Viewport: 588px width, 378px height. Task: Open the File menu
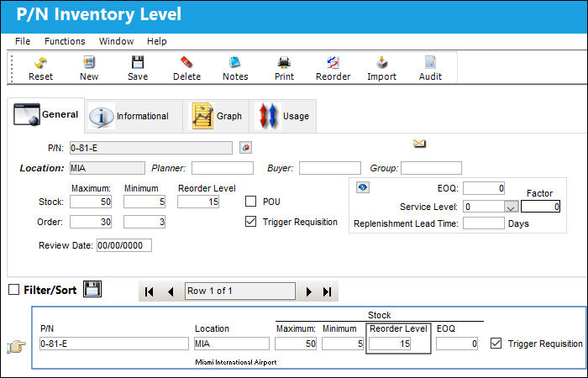(23, 41)
